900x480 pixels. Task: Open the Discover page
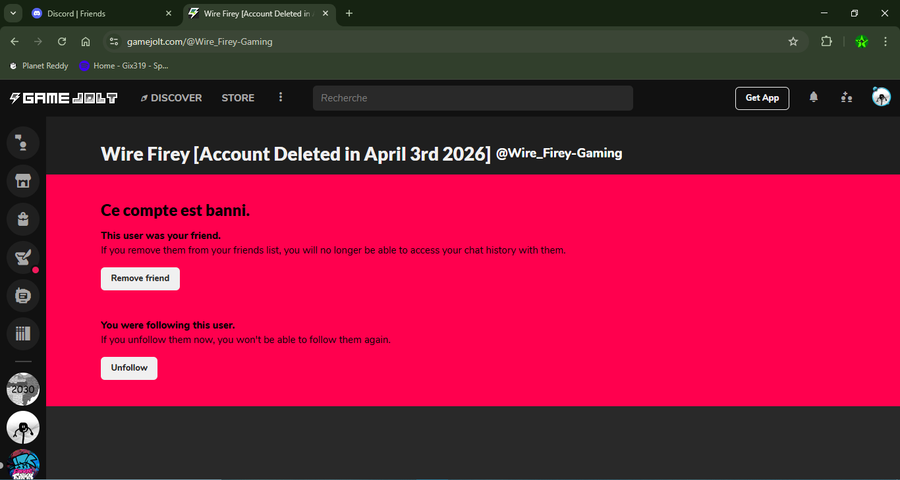coord(171,98)
